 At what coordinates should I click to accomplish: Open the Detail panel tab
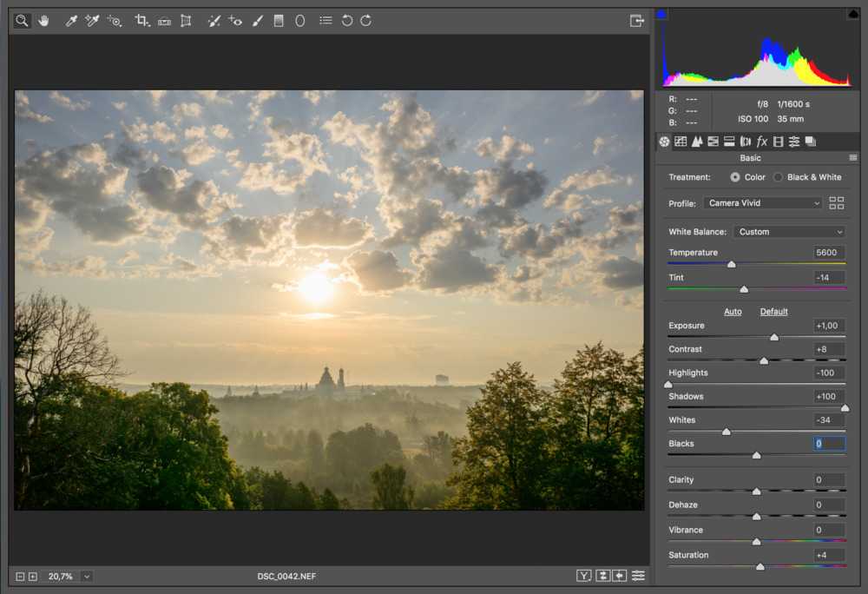point(697,142)
